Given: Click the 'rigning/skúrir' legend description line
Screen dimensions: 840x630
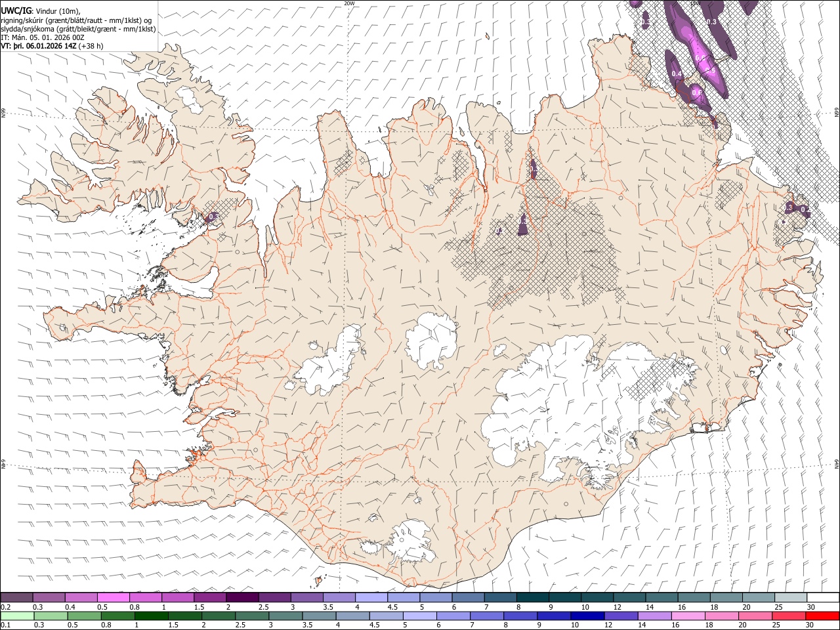Looking at the screenshot, I should click(76, 20).
